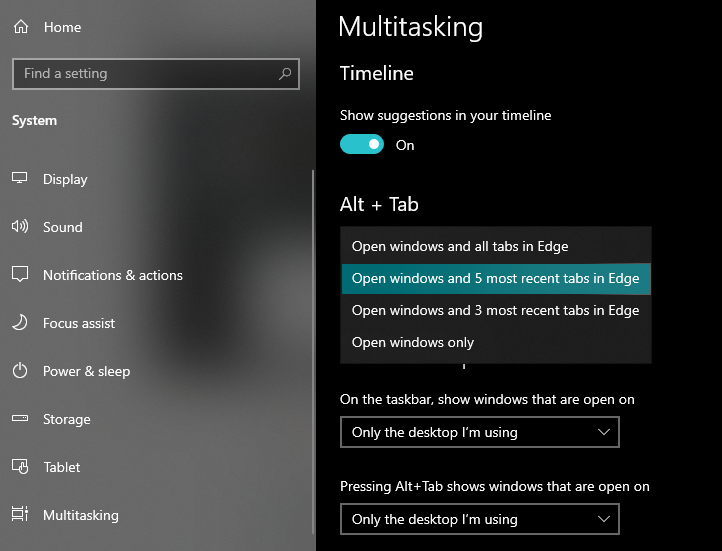The width and height of the screenshot is (722, 551).
Task: Click the Tablet icon
Action: [20, 467]
